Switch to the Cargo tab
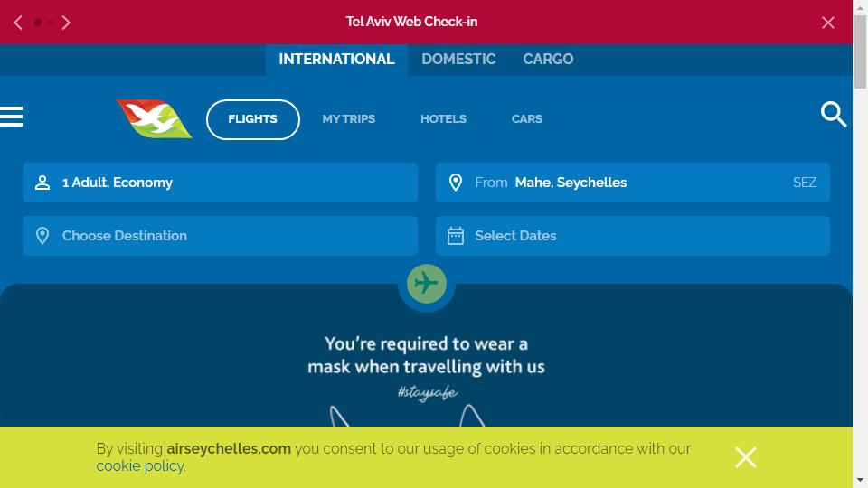 pyautogui.click(x=548, y=60)
